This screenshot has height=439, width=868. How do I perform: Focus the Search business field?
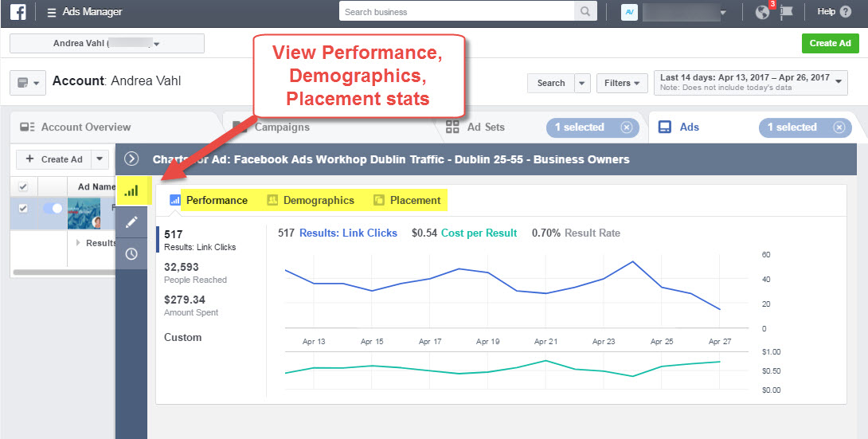coord(457,12)
